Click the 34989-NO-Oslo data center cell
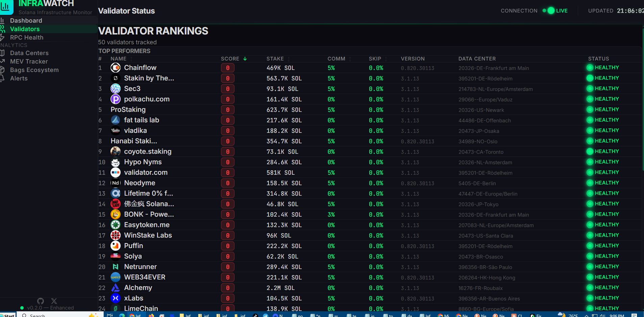 click(x=478, y=142)
